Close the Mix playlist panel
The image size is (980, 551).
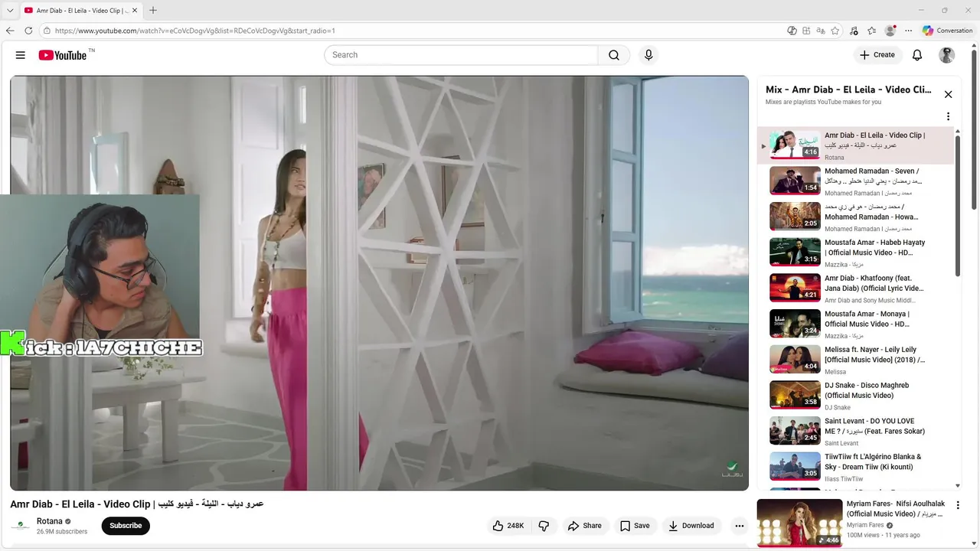point(948,94)
